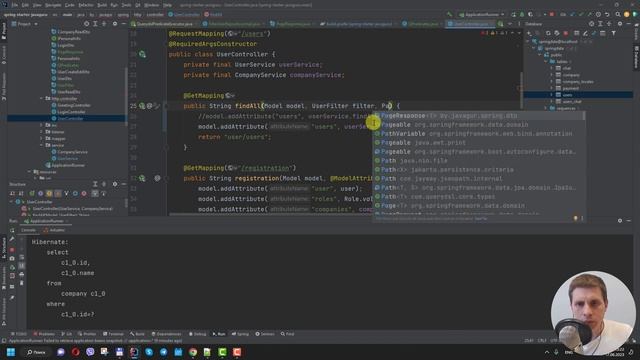Click the Undo arrow icon in top toolbar

(x=607, y=14)
